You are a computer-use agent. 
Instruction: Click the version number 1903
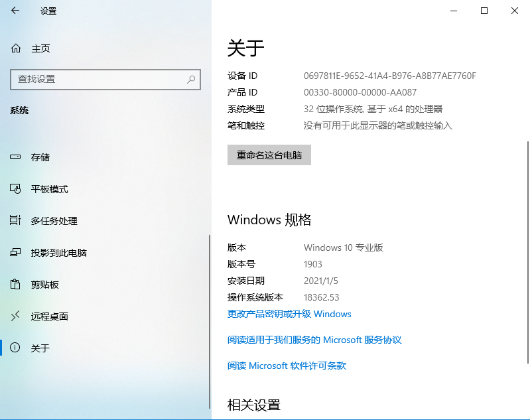click(x=313, y=264)
